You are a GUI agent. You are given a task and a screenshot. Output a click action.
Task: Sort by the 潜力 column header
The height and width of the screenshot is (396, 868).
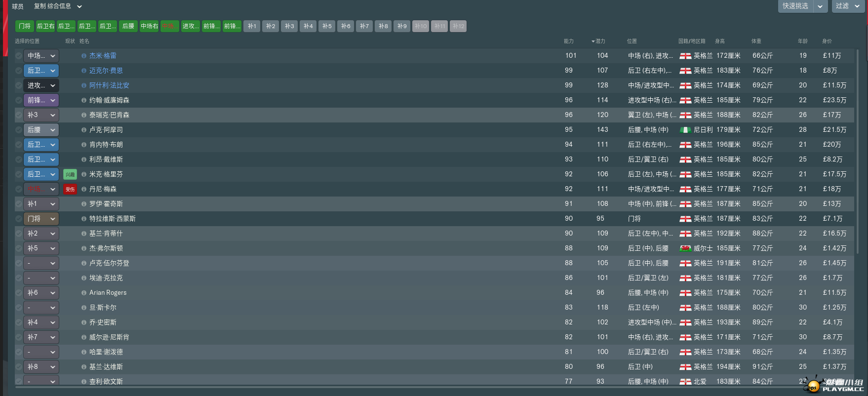click(x=599, y=41)
